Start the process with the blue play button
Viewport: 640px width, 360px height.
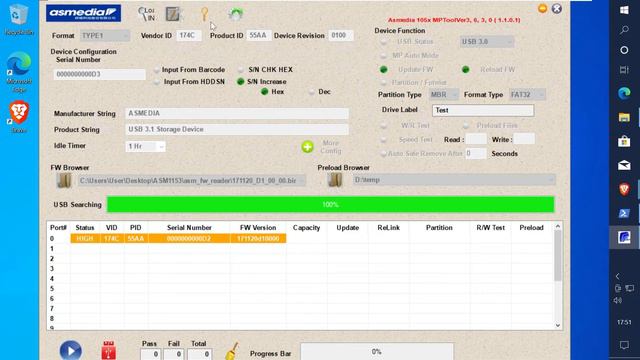[x=71, y=350]
